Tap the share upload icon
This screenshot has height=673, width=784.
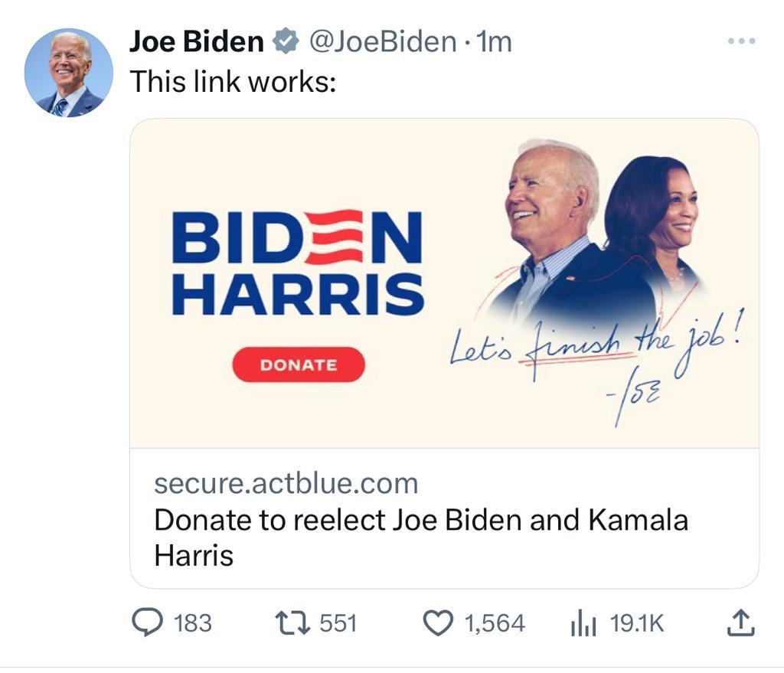click(x=740, y=625)
